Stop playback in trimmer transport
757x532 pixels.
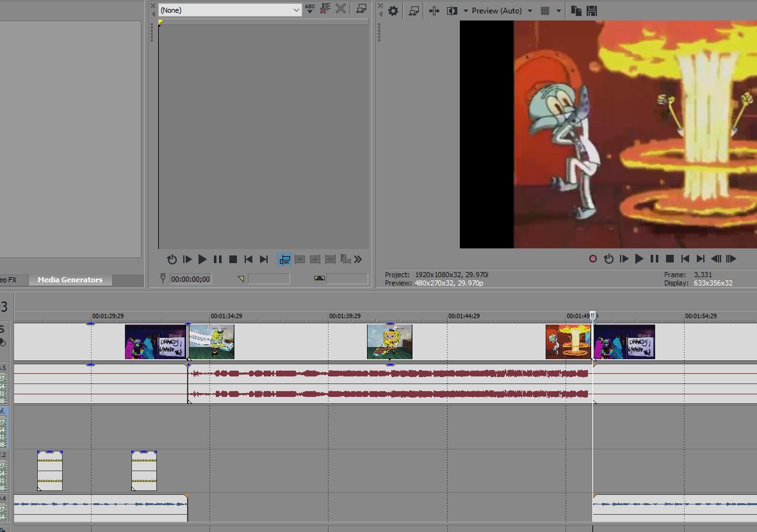[233, 259]
